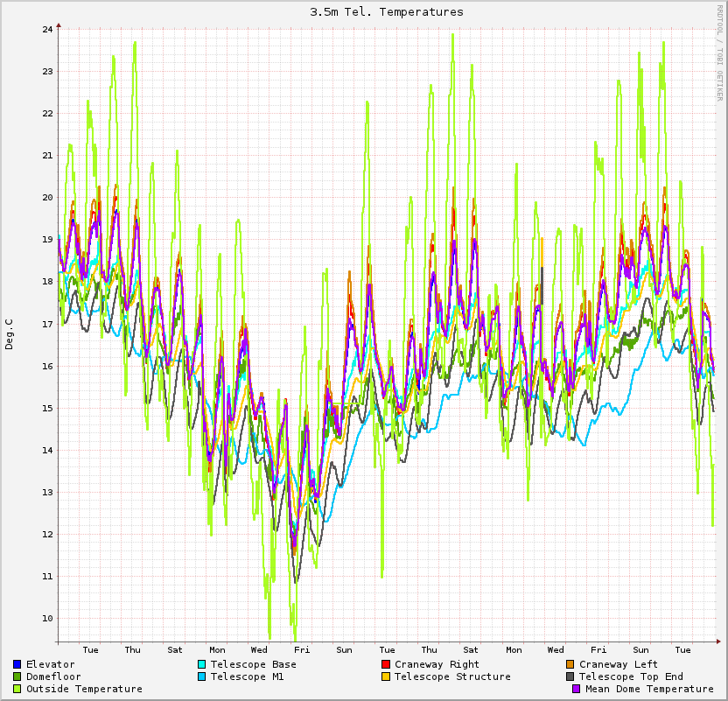Click the red Craneway Right legend swatch
Viewport: 728px width, 701px height.
click(386, 664)
